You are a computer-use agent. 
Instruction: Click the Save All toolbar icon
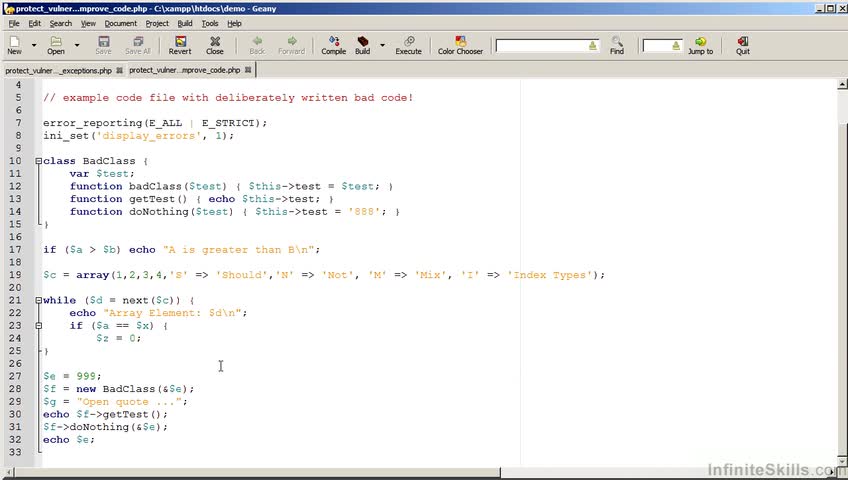click(138, 45)
